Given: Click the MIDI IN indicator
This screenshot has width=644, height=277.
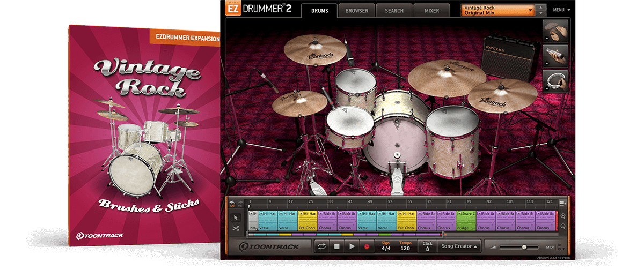Looking at the screenshot, I should tap(560, 245).
